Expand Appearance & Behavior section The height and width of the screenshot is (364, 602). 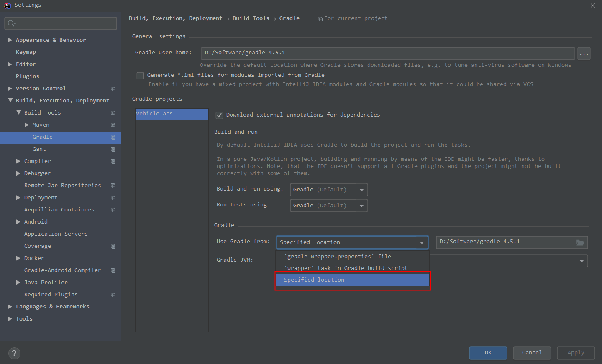click(x=10, y=40)
